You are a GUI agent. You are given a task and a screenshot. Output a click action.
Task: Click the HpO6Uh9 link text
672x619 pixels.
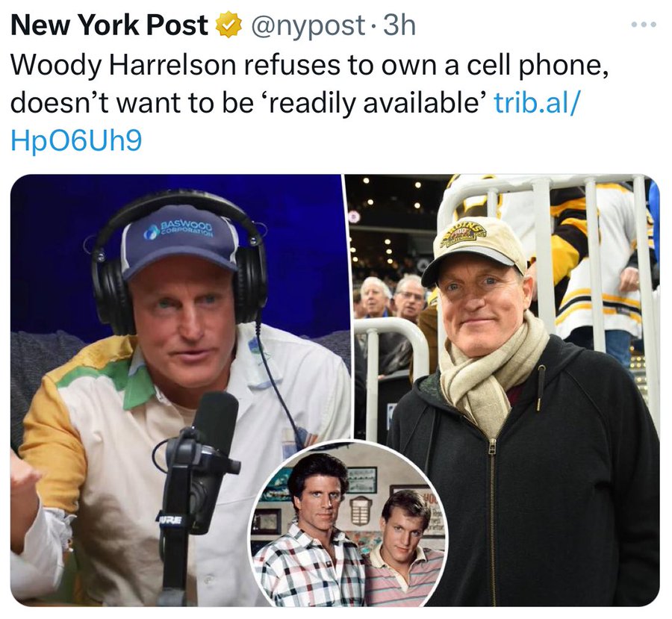pyautogui.click(x=76, y=141)
